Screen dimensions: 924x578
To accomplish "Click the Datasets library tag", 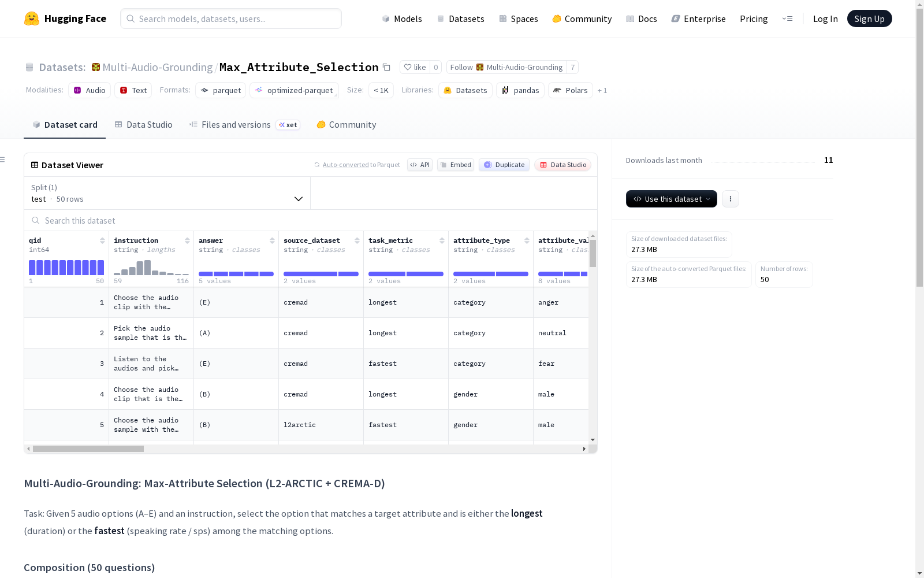I will [465, 90].
